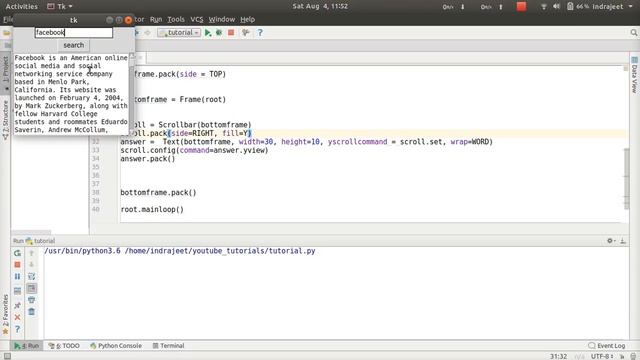Open Run panel help question mark

[17, 329]
